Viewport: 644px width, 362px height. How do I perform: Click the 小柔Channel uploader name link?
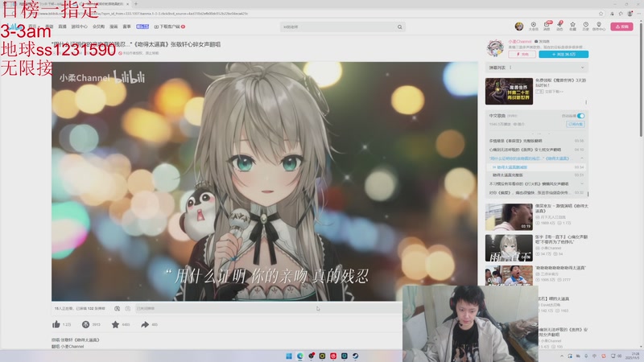click(519, 42)
